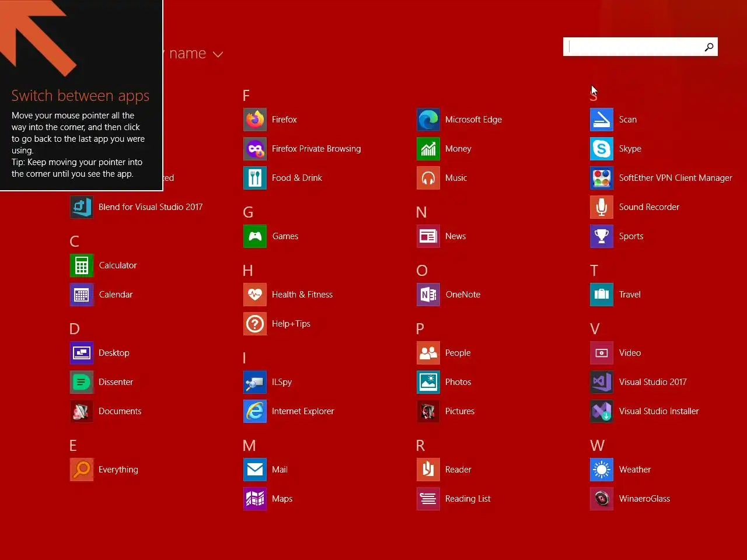This screenshot has width=747, height=560.
Task: Launch the Sound Recorder microphone icon
Action: [602, 207]
